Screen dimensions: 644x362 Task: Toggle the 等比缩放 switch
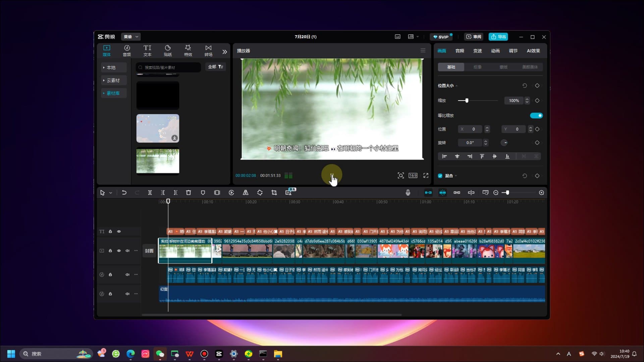coord(536,116)
